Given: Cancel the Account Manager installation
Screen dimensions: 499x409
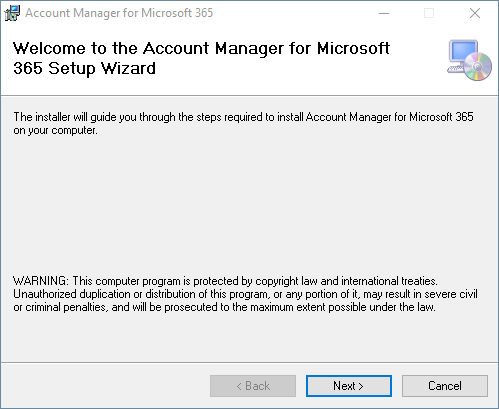Looking at the screenshot, I should pos(445,386).
